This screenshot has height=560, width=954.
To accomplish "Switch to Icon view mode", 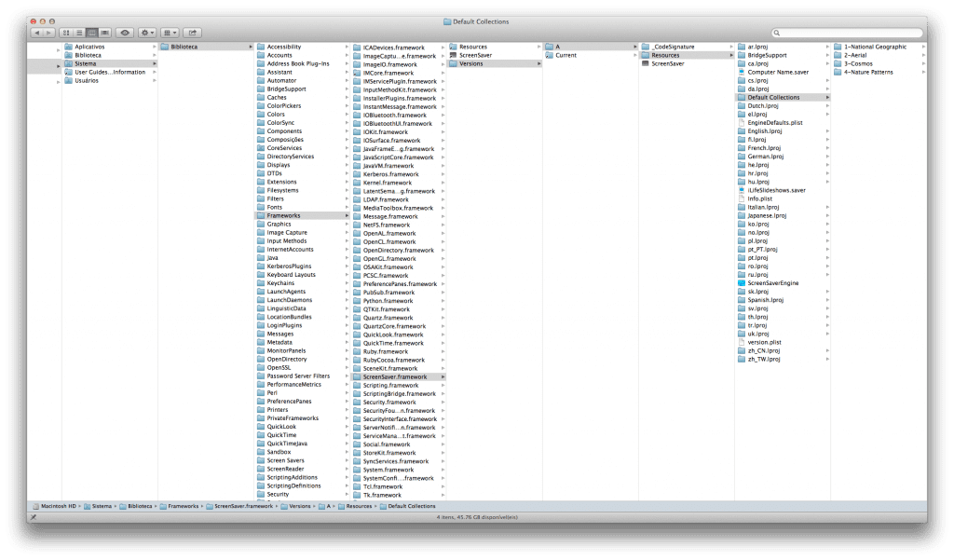I will pos(67,32).
